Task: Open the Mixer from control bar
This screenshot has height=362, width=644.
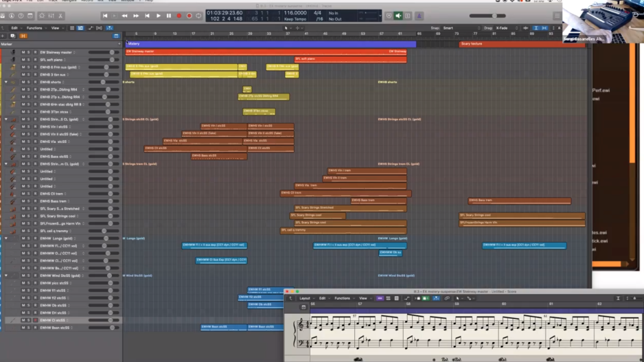Action: click(51, 16)
